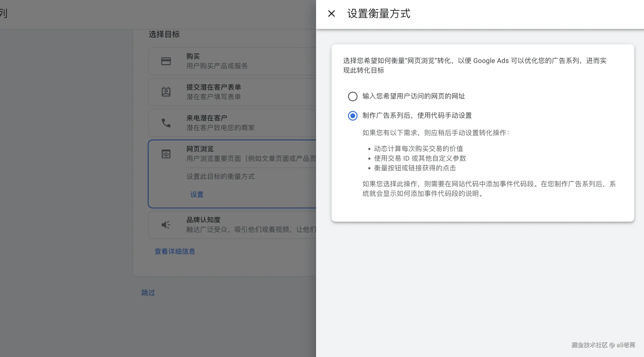
Task: Click the eye page icon for 网页浏览
Action: [166, 154]
